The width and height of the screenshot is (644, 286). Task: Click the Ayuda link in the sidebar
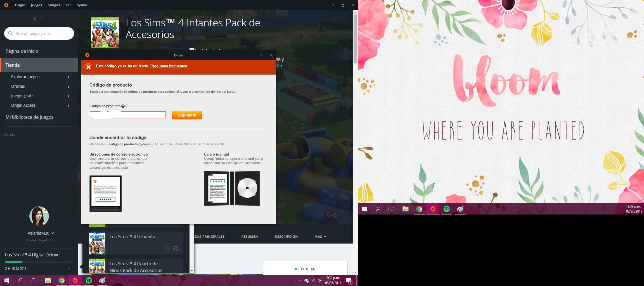(10, 135)
